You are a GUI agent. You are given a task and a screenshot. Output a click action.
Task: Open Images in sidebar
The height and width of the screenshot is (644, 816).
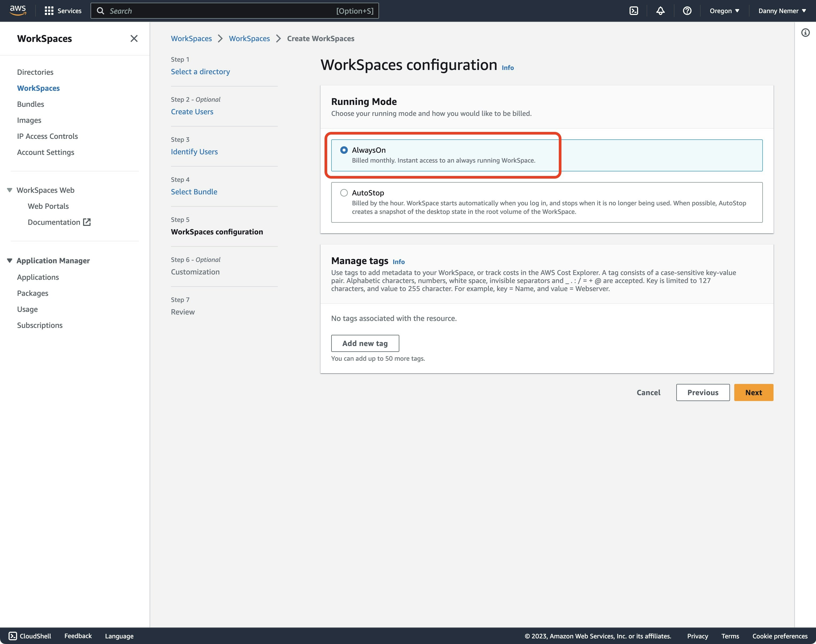click(x=29, y=120)
